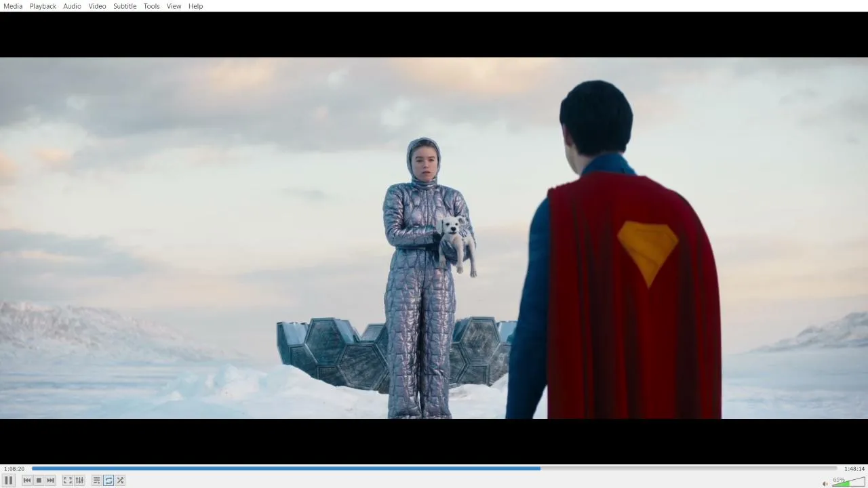Skip to the next media item
Viewport: 868px width, 488px height.
coord(51,481)
